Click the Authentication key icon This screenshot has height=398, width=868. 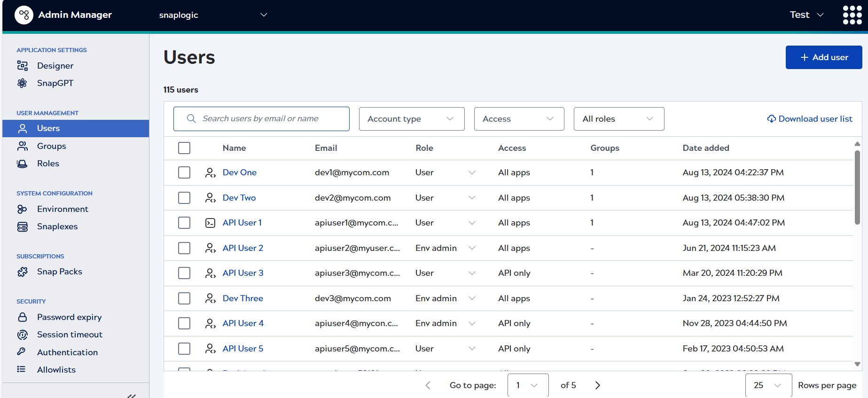(x=22, y=352)
